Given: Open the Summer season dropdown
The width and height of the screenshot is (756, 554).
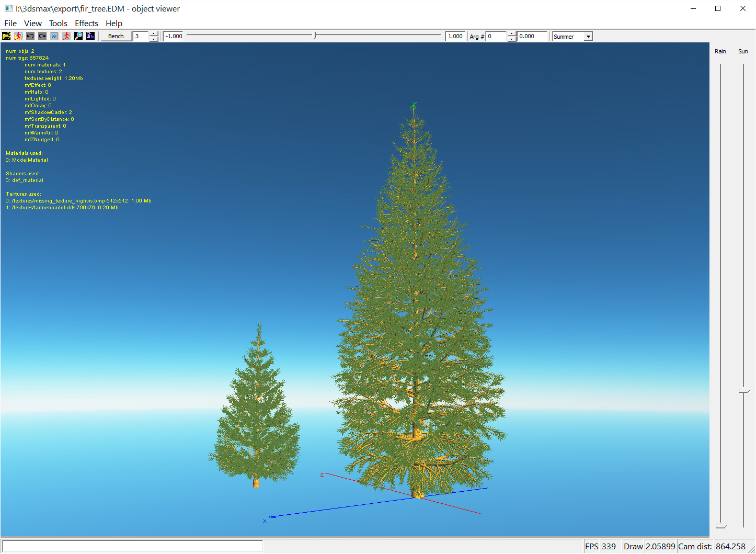Looking at the screenshot, I should click(x=588, y=37).
